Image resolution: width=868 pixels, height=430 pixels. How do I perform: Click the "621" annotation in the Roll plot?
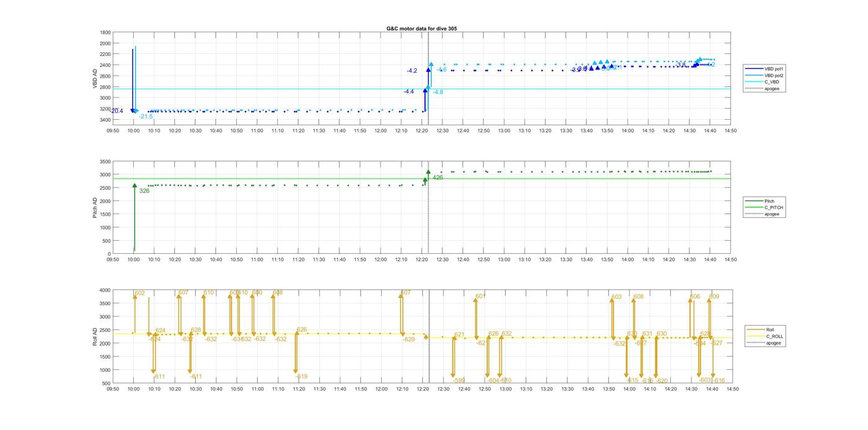tap(459, 335)
